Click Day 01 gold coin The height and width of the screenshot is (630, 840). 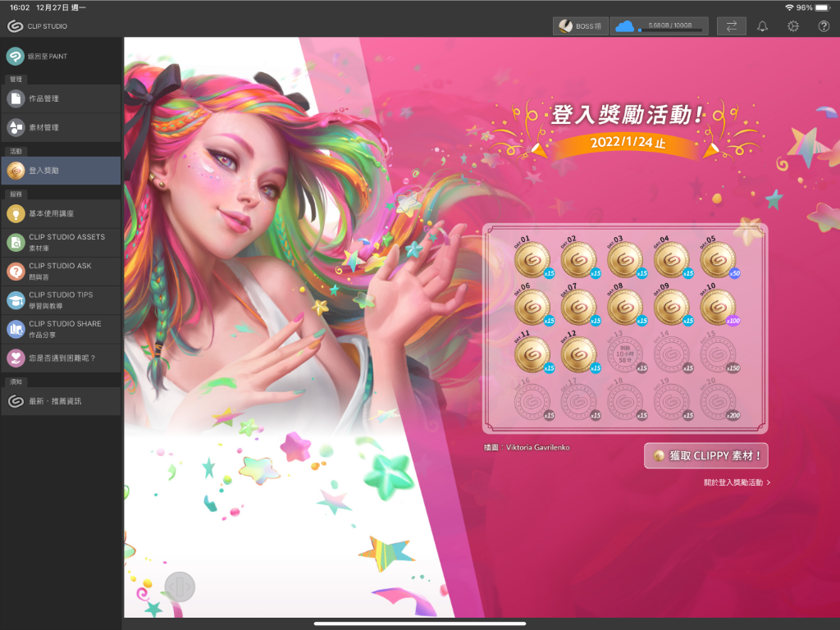click(x=532, y=260)
